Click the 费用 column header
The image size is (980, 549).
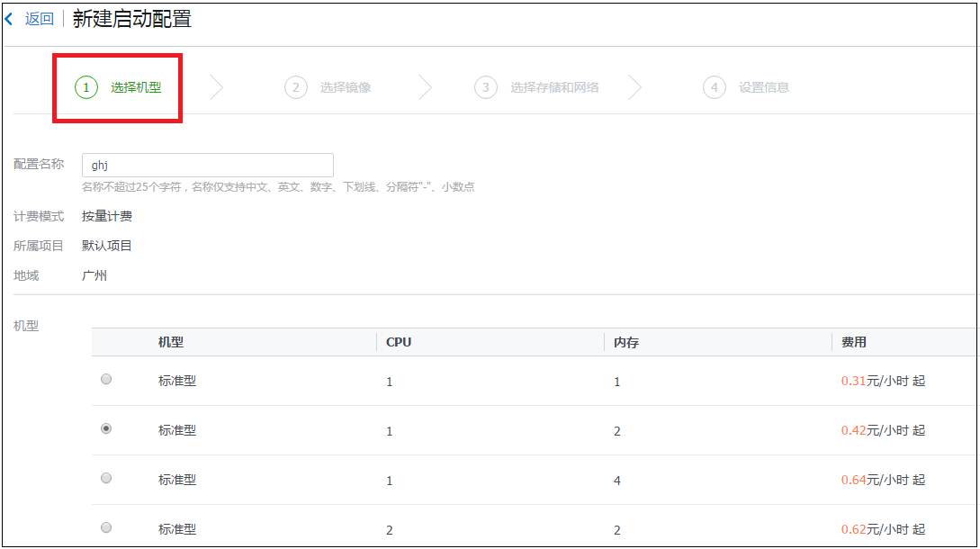(x=854, y=342)
